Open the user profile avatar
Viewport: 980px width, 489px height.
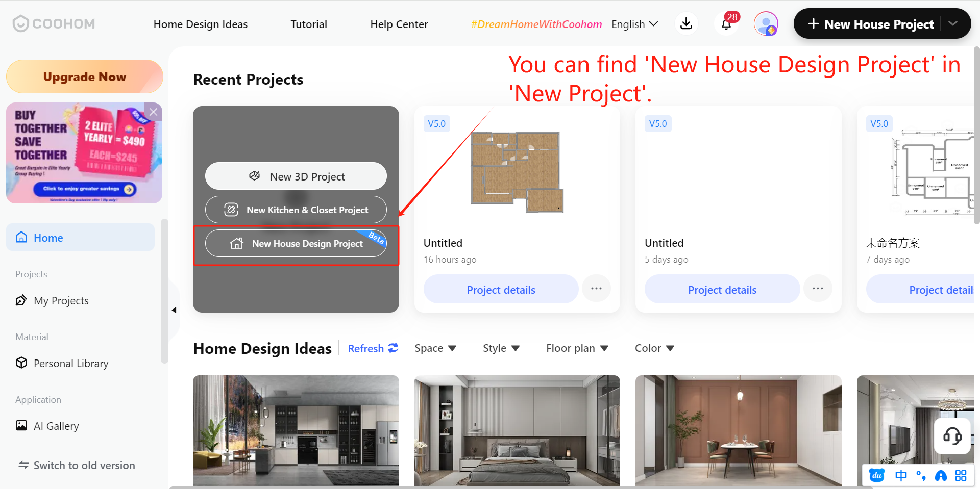pos(766,23)
